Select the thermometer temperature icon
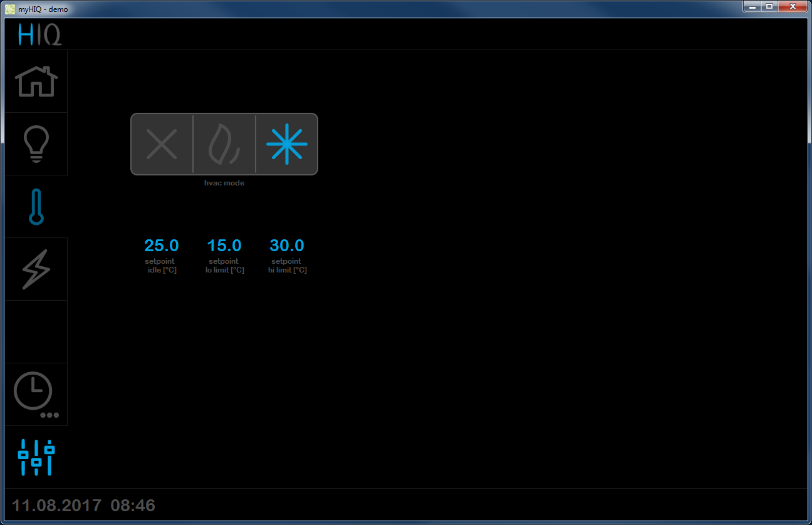The image size is (812, 525). [36, 207]
